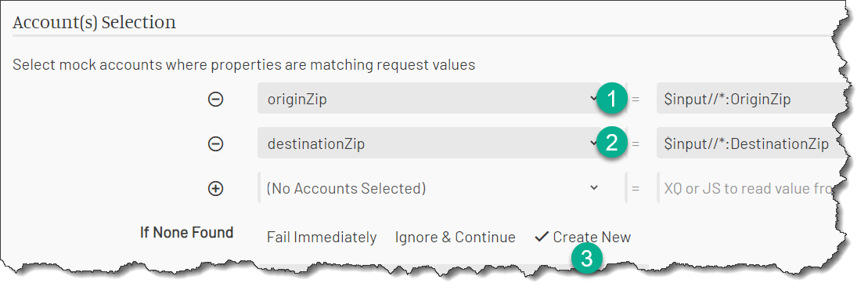The image size is (868, 294).
Task: Click the green callout badge numbered 1
Action: 612,100
